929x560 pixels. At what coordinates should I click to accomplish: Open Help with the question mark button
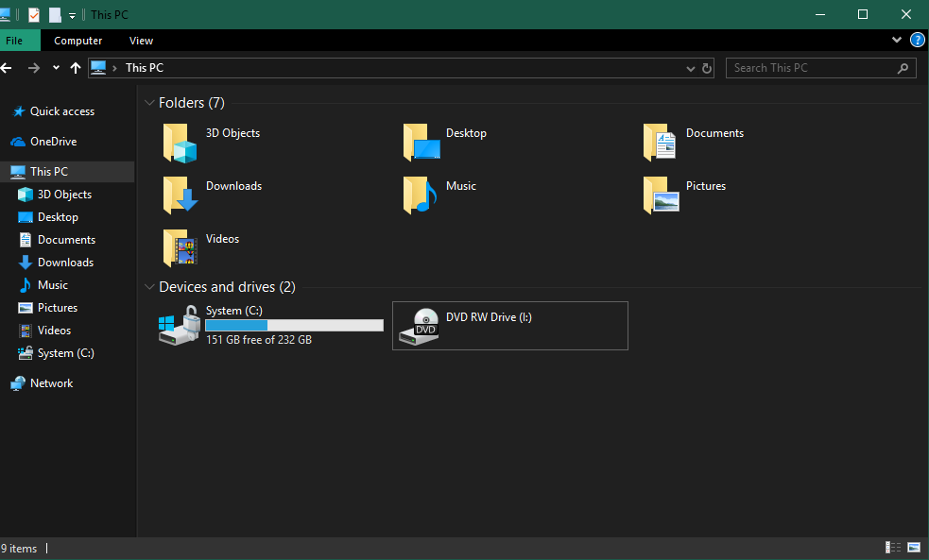pos(917,40)
